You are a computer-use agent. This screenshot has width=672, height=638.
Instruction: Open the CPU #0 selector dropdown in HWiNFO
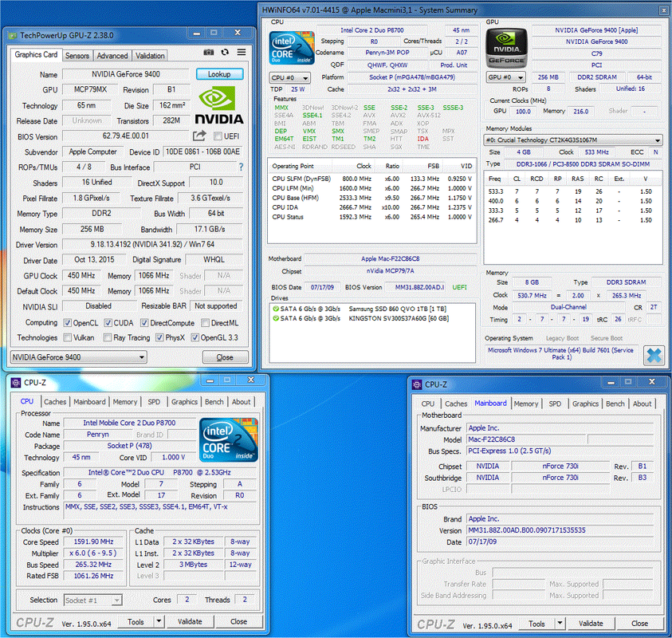tap(289, 77)
